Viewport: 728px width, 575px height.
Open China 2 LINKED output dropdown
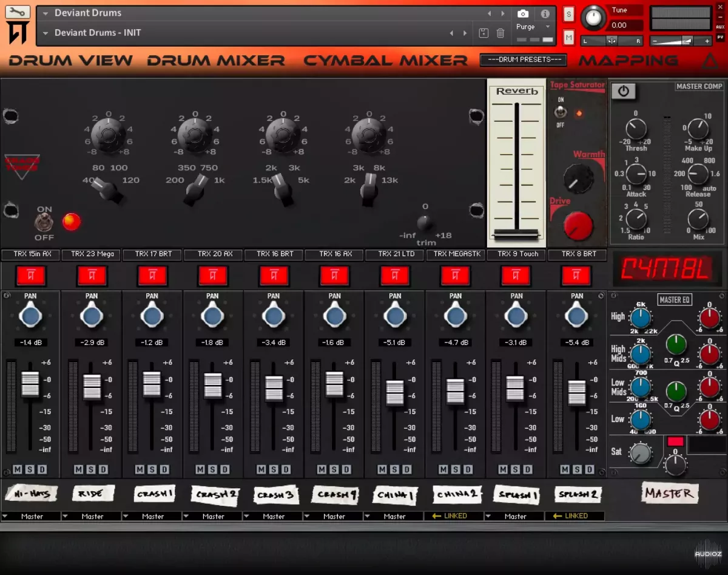(x=454, y=517)
